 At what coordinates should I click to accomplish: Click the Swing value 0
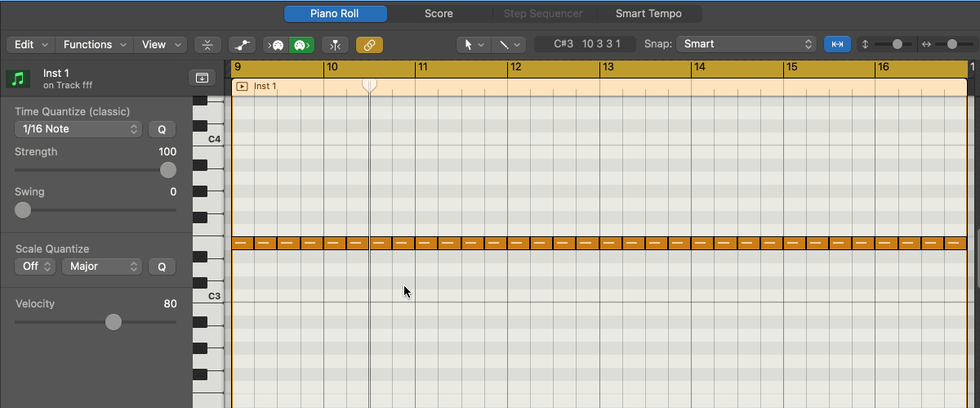click(x=173, y=192)
